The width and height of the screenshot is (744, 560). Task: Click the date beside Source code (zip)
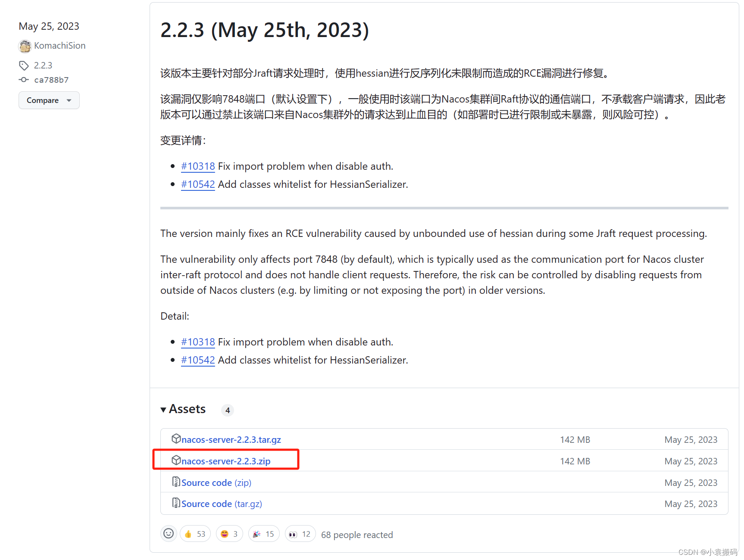(x=691, y=482)
